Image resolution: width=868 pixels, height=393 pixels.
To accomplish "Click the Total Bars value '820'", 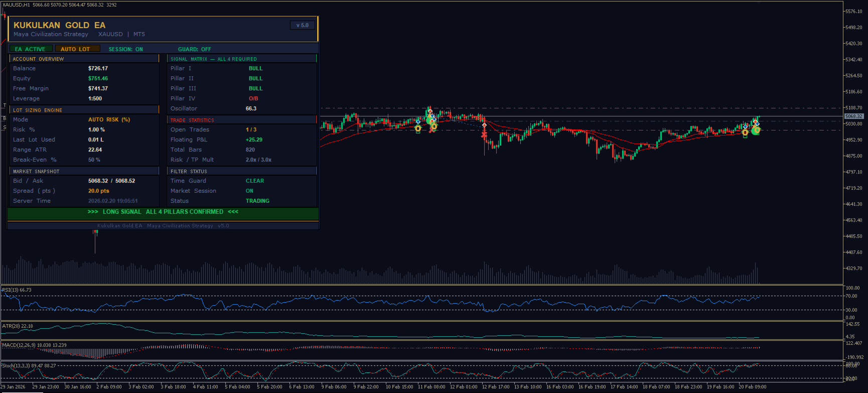I will (x=250, y=150).
